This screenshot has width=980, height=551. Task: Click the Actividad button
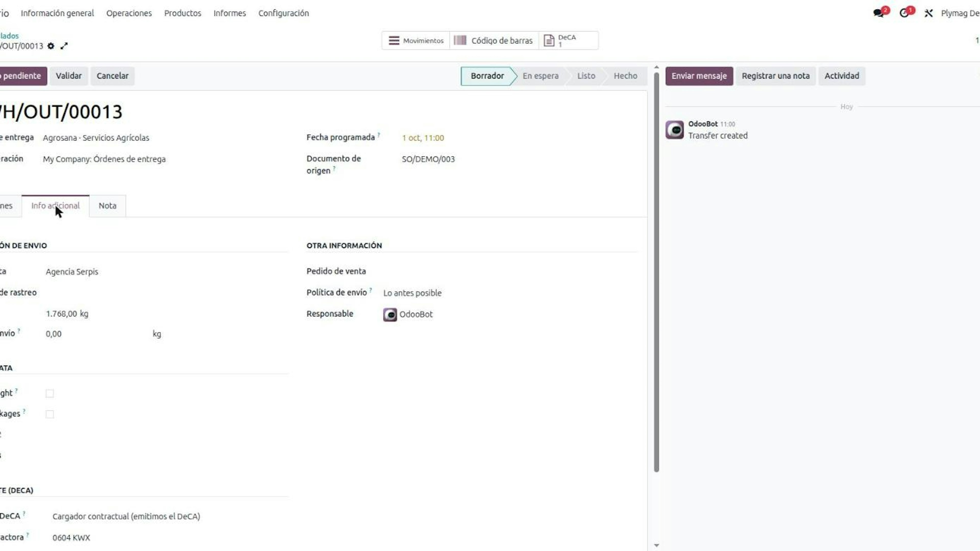click(842, 76)
